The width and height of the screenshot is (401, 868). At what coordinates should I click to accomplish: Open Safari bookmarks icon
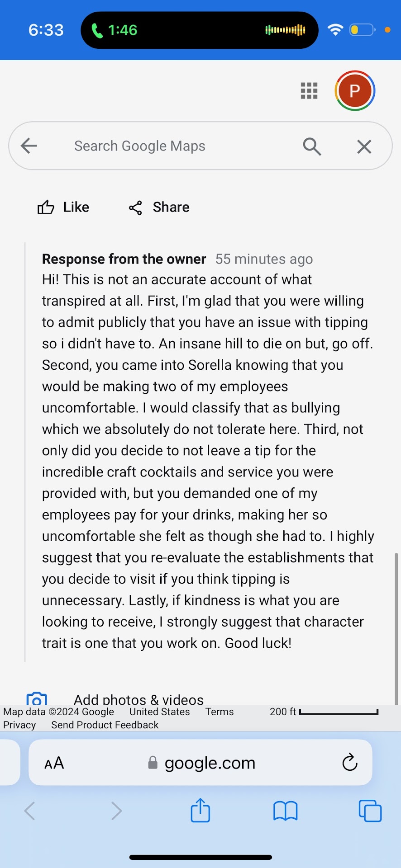pos(285,811)
